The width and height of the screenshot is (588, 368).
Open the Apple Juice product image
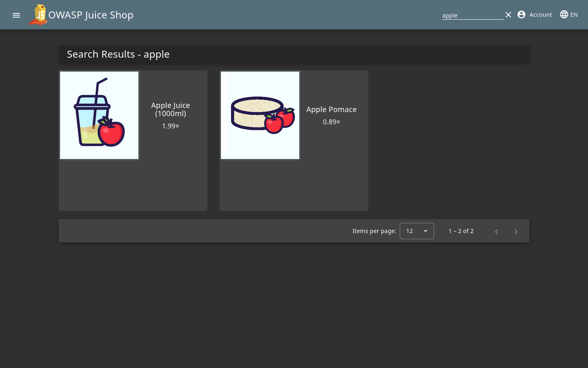click(x=99, y=115)
